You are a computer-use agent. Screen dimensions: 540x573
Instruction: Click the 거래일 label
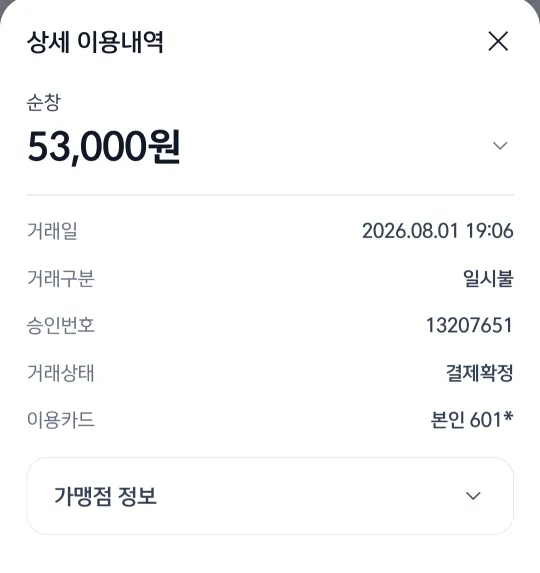[52, 231]
